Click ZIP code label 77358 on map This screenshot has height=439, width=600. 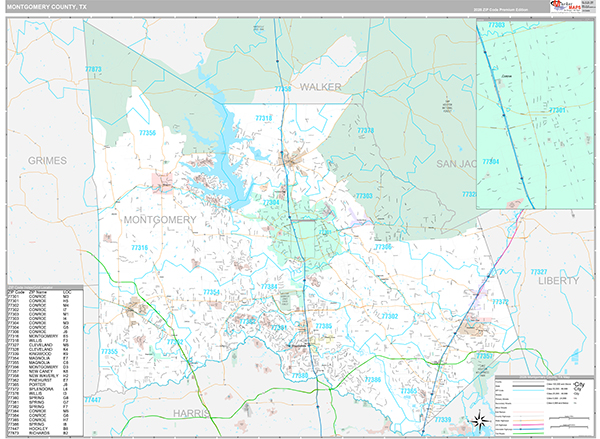(x=283, y=89)
